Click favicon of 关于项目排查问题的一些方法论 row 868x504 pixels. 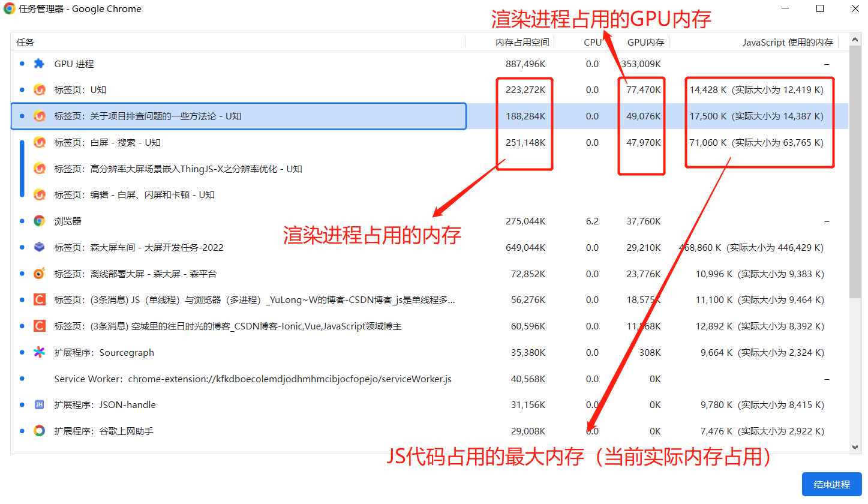point(39,116)
